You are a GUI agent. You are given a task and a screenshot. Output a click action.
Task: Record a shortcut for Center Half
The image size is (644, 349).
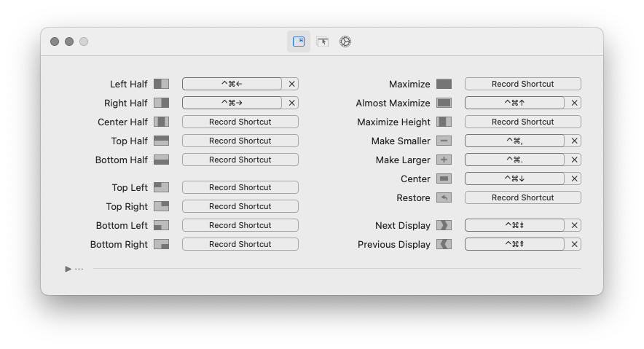[x=240, y=122]
